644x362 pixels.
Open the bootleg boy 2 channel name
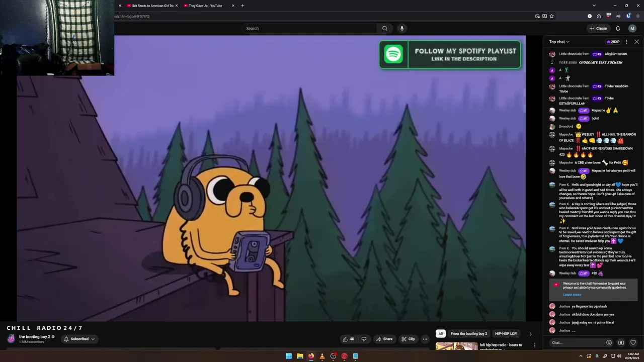pos(34,337)
